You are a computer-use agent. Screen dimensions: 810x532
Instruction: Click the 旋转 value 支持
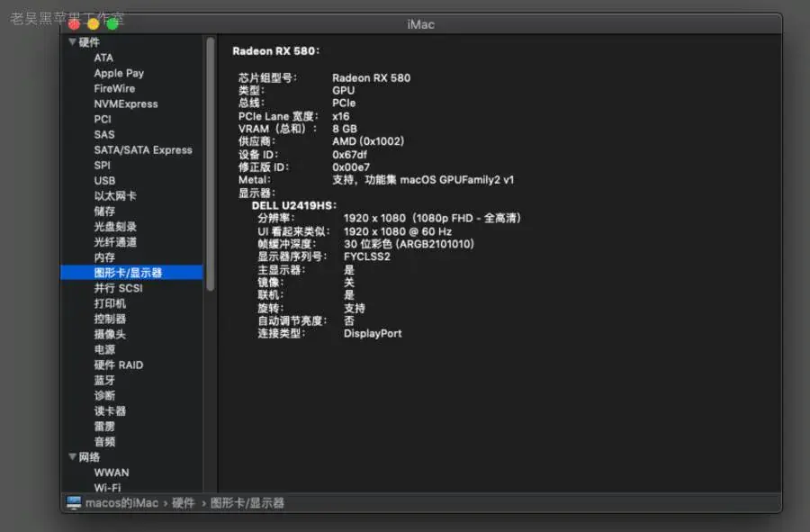tap(355, 308)
